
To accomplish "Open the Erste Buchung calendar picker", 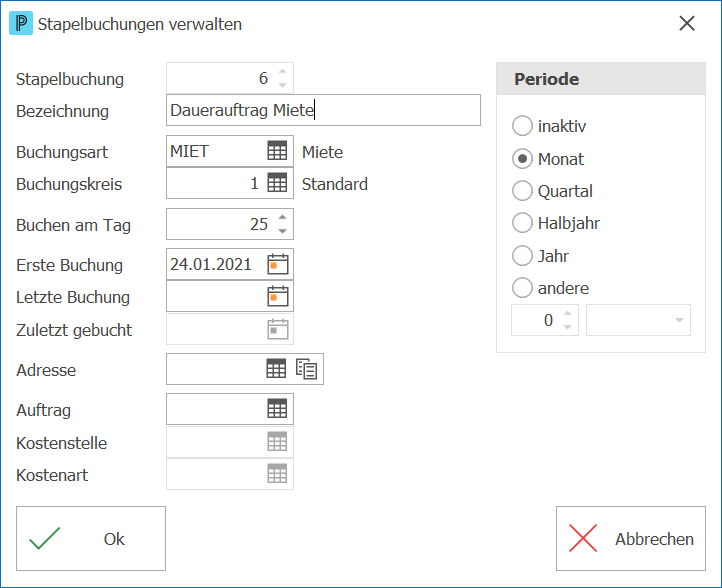I will [x=278, y=264].
